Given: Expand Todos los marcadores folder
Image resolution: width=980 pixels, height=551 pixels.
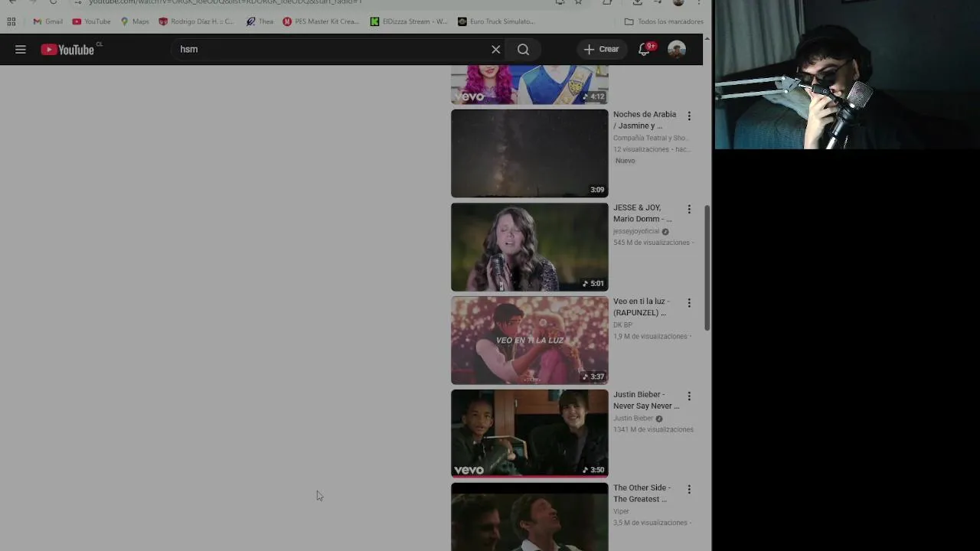Looking at the screenshot, I should point(664,21).
